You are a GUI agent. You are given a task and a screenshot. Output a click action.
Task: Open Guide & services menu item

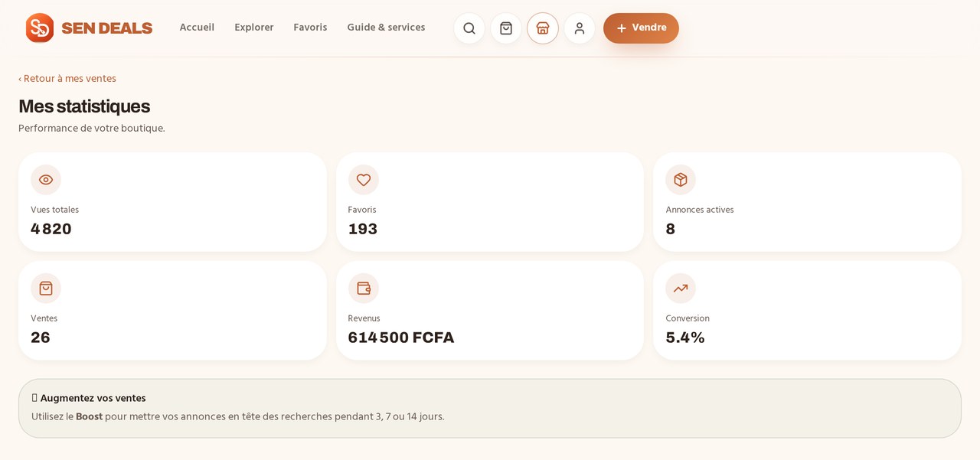click(x=386, y=28)
